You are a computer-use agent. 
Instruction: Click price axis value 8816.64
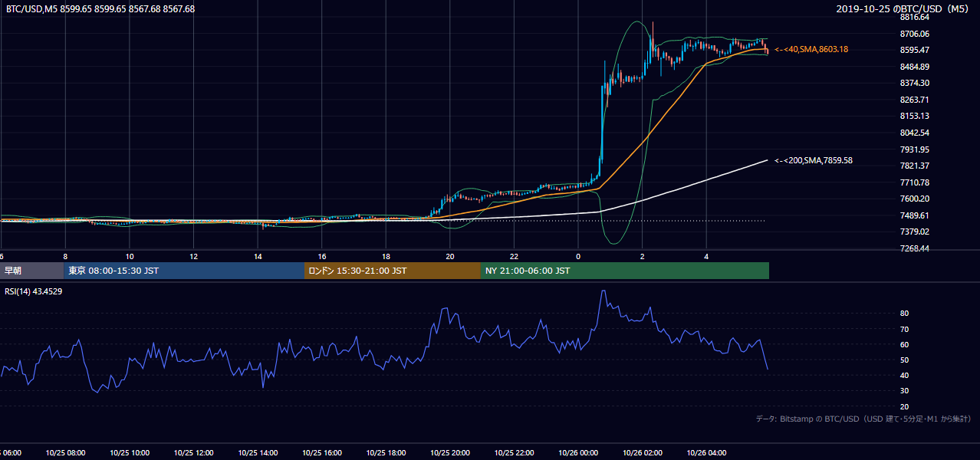pyautogui.click(x=915, y=17)
